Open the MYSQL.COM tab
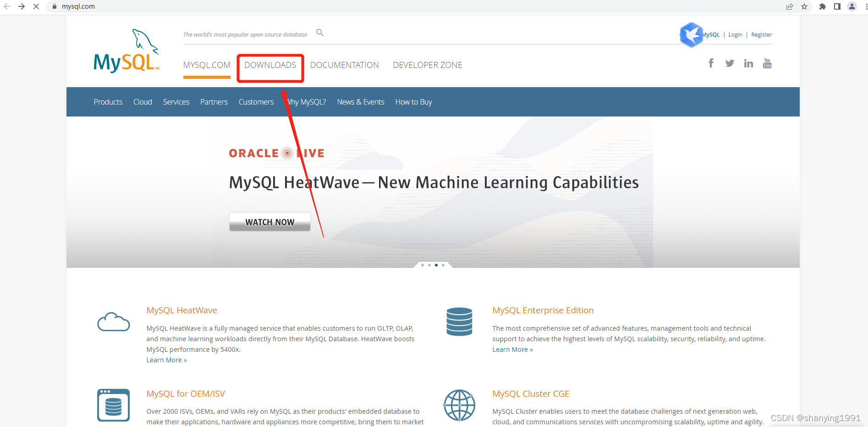The image size is (868, 427). click(207, 65)
